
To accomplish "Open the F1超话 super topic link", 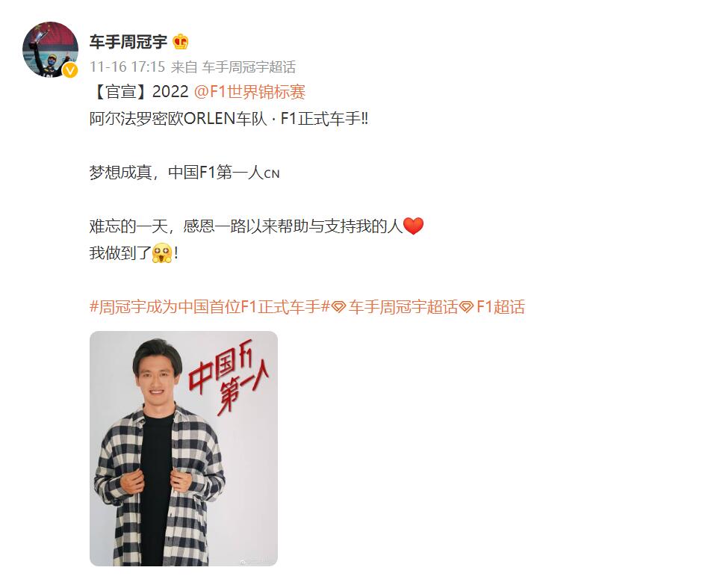I will [500, 306].
